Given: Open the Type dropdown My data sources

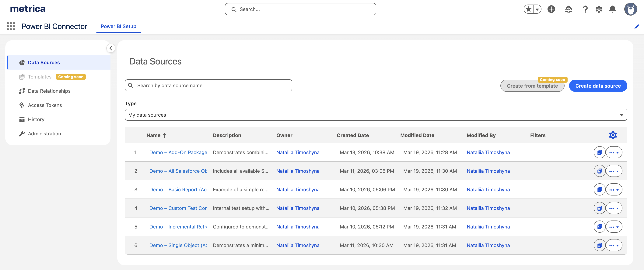Looking at the screenshot, I should [376, 115].
